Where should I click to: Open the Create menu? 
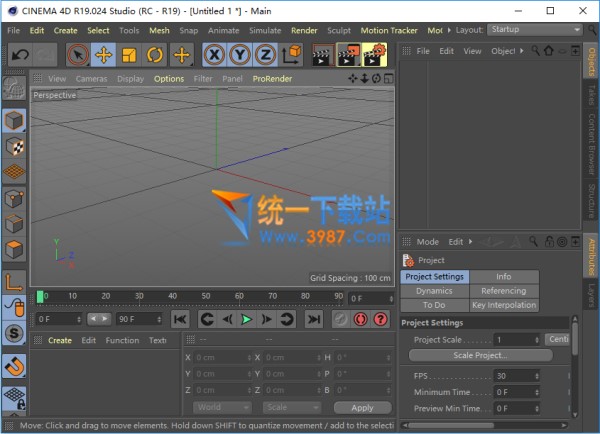pyautogui.click(x=65, y=30)
